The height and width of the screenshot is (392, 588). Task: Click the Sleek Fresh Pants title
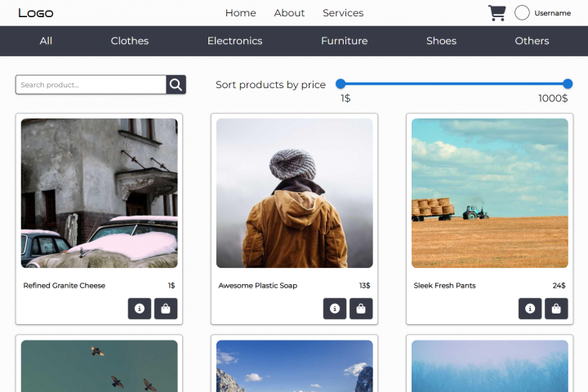[x=445, y=286]
